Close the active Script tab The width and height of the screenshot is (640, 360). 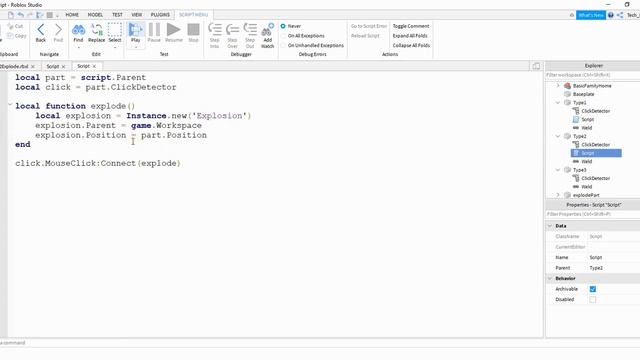point(94,66)
